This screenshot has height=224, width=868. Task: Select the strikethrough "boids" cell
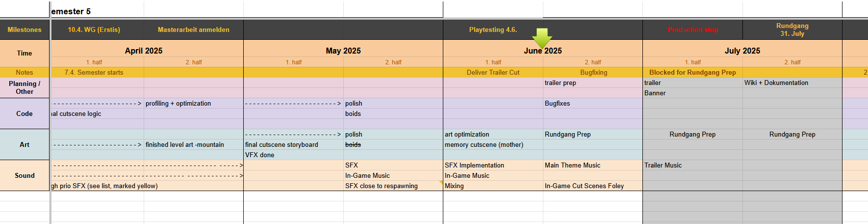click(x=353, y=145)
